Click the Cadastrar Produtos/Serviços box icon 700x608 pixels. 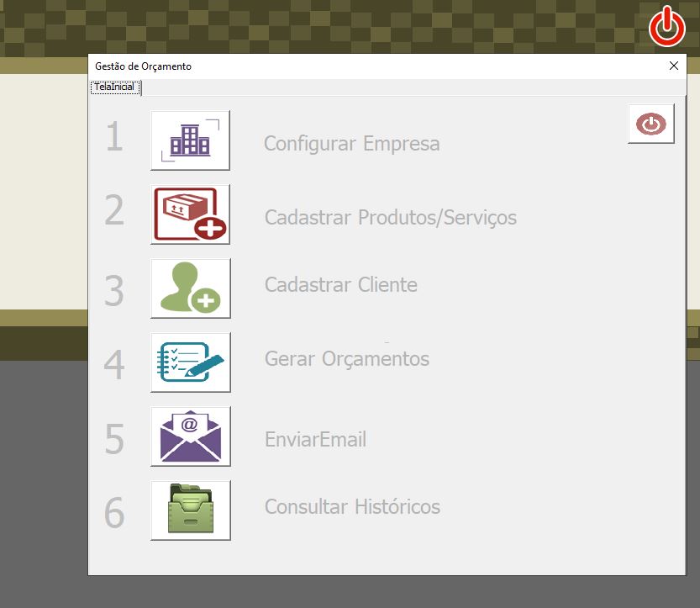[191, 214]
